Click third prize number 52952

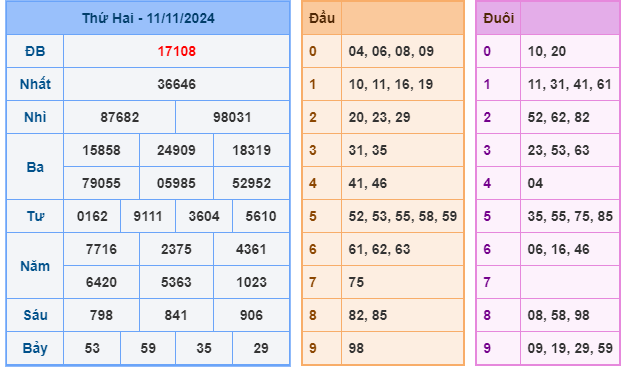(x=252, y=183)
